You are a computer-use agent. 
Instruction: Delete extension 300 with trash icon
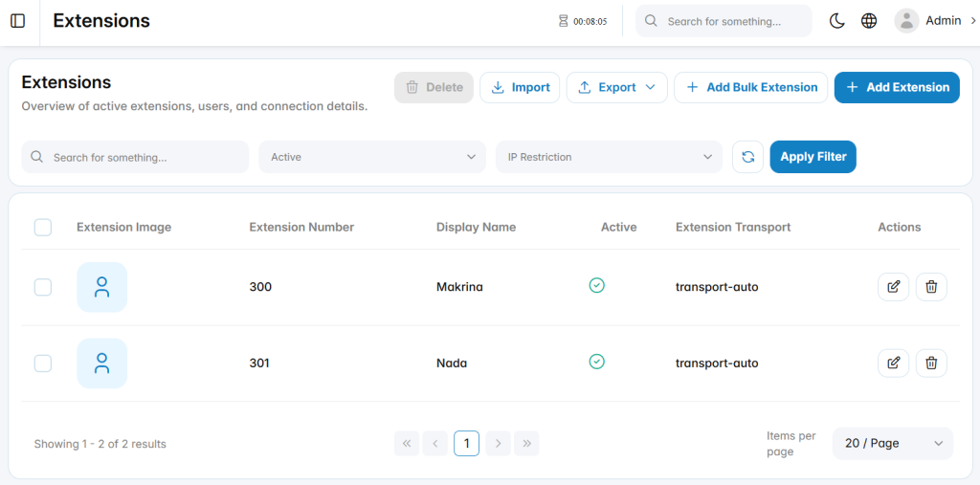[931, 287]
